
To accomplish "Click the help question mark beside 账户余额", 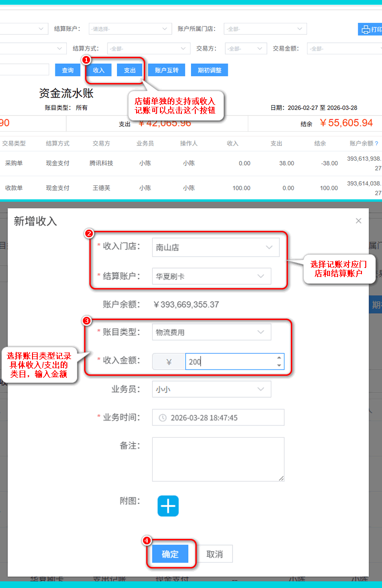I will (376, 144).
